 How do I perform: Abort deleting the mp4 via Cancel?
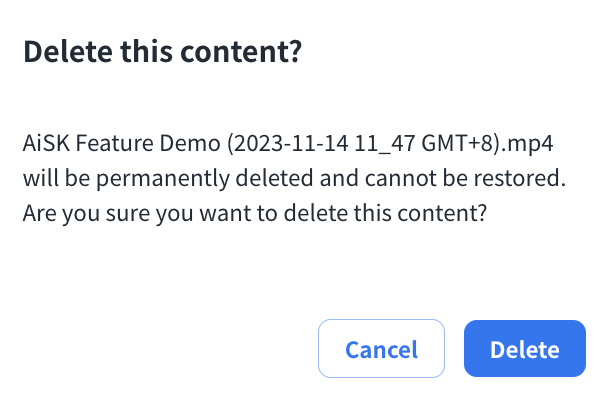click(x=381, y=349)
